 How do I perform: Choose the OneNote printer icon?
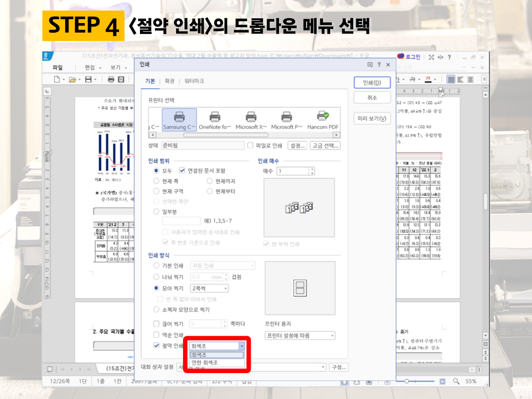point(214,119)
